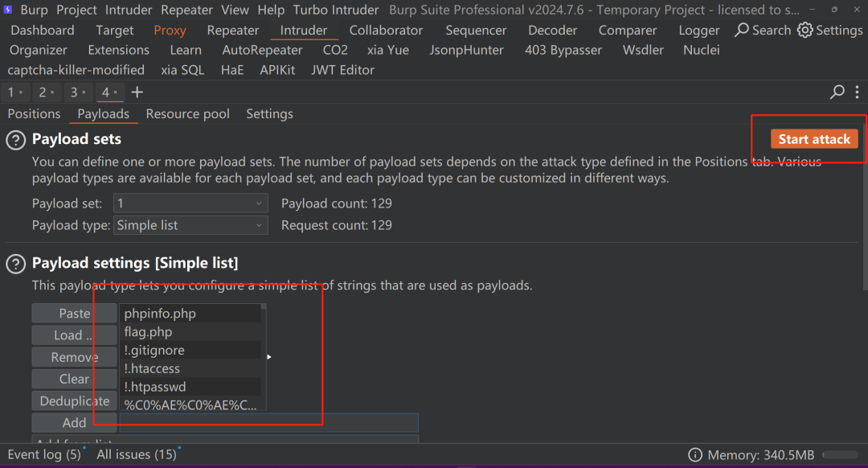Switch to the Proxy tab
This screenshot has width=868, height=468.
[x=170, y=30]
